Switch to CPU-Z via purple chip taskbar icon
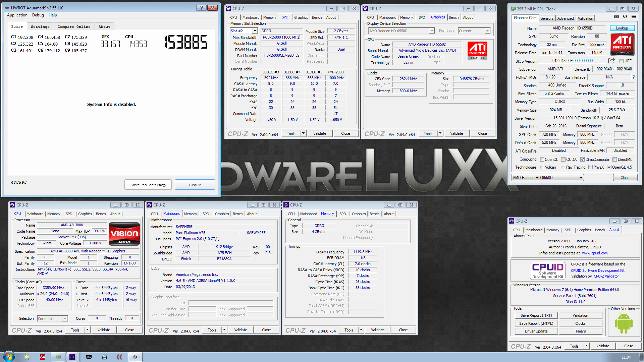644x362 pixels. 72,357
